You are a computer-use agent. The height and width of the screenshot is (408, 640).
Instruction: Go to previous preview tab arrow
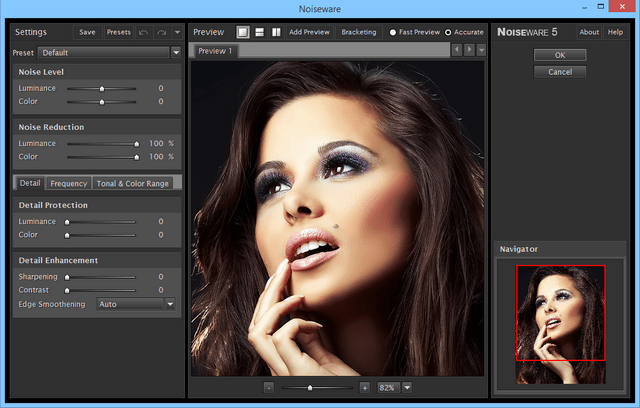(457, 50)
